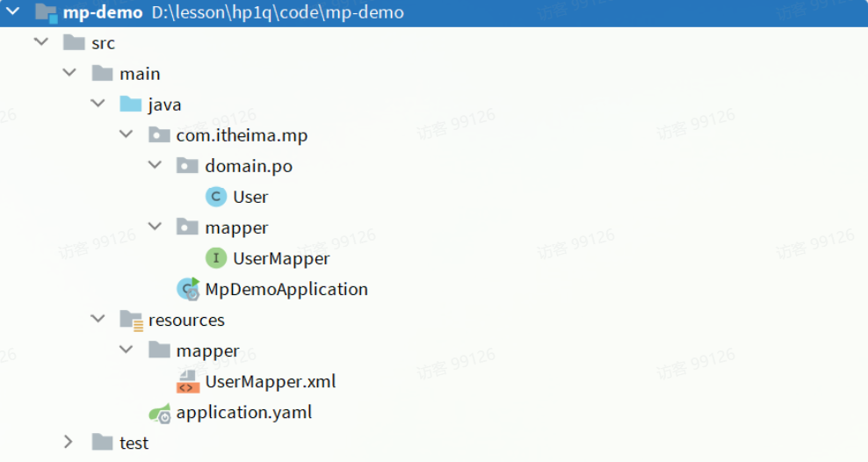Select the UserMapper interface label
The image size is (868, 462).
coord(281,259)
